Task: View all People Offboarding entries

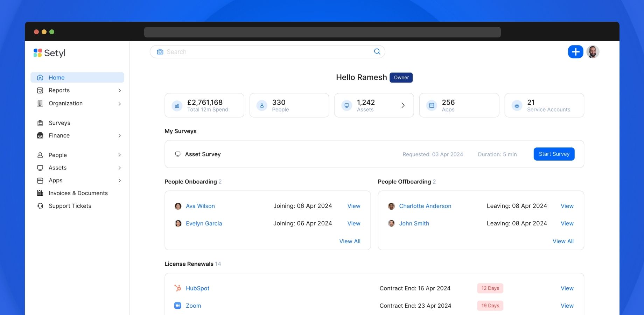Action: tap(563, 241)
